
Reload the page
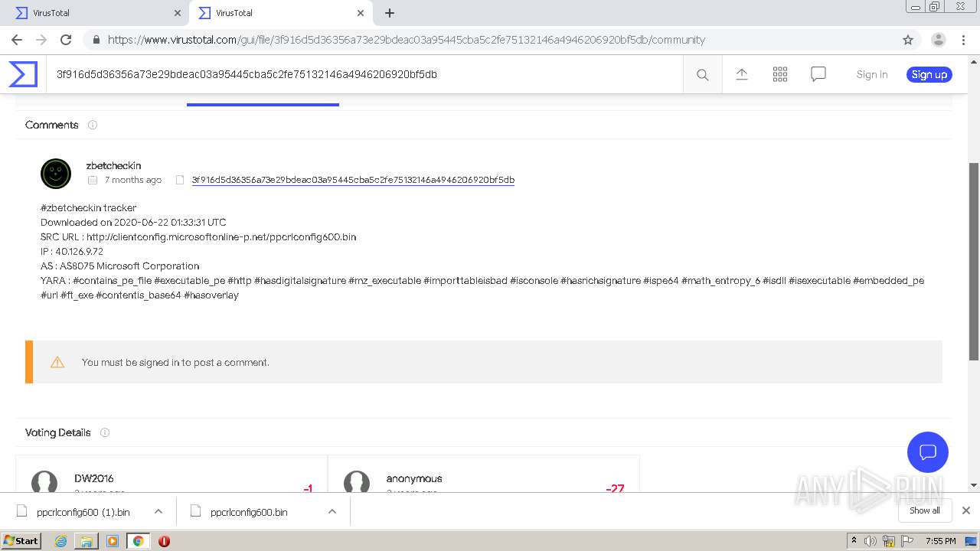point(66,40)
